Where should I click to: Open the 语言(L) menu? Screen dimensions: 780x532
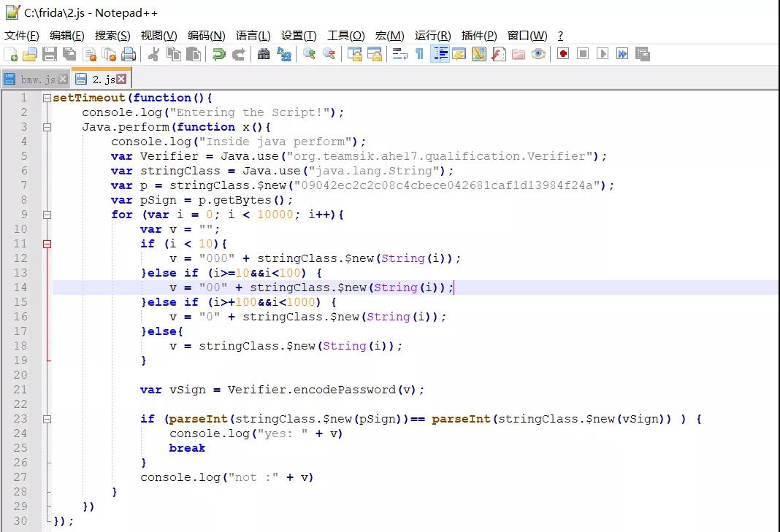253,36
